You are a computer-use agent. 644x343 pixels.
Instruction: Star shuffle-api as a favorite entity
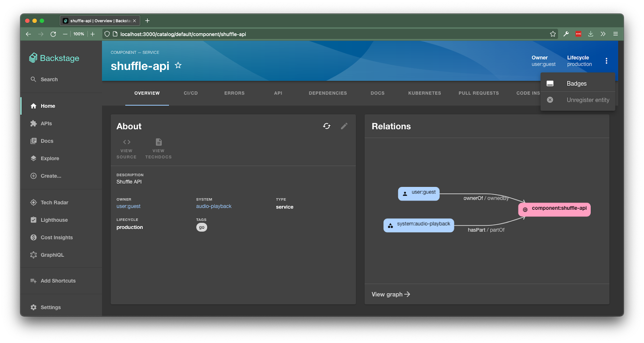click(178, 65)
